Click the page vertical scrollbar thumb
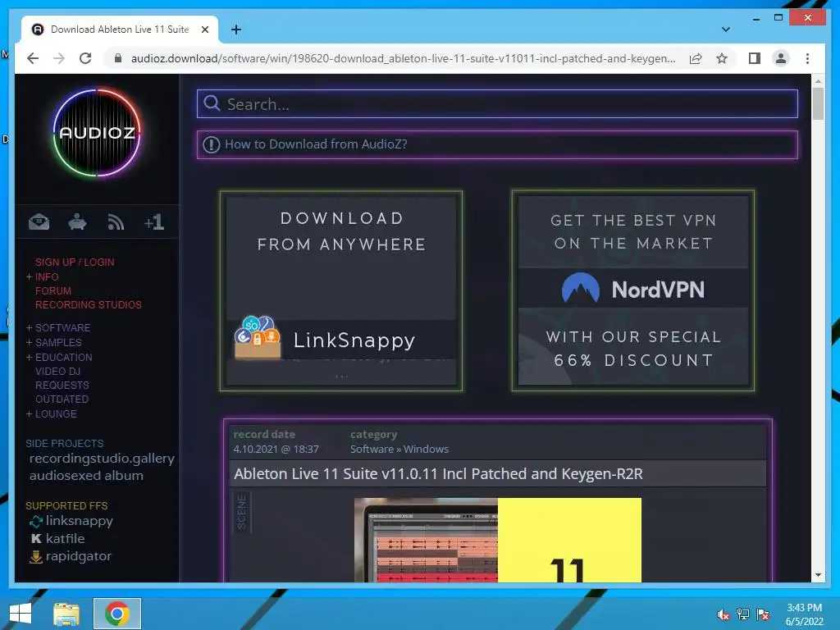This screenshot has height=630, width=840. tap(818, 103)
